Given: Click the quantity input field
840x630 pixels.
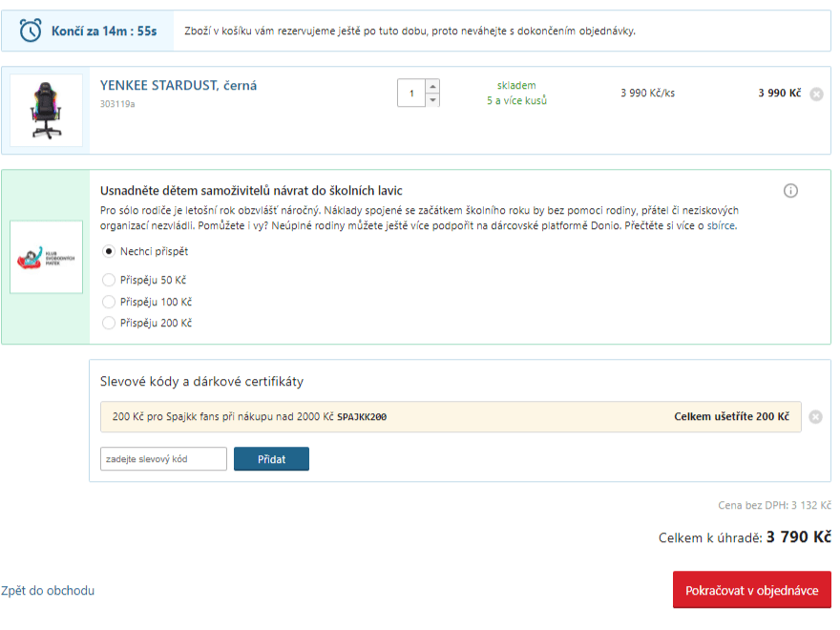Looking at the screenshot, I should tap(411, 94).
